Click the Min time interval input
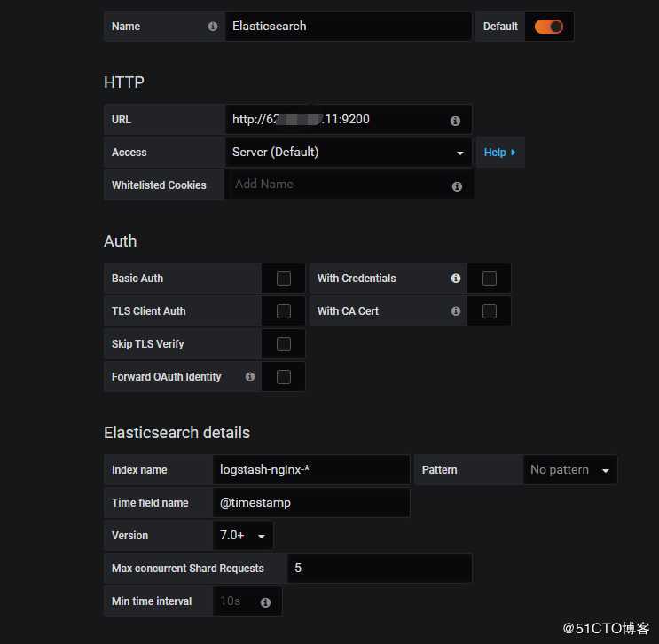Screen dimensions: 659x644 247,601
